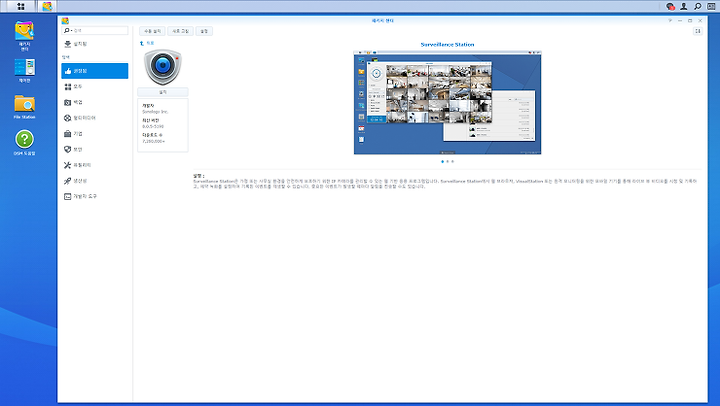Image resolution: width=720 pixels, height=406 pixels.
Task: Click the download count 7,290,000+ text
Action: click(153, 141)
